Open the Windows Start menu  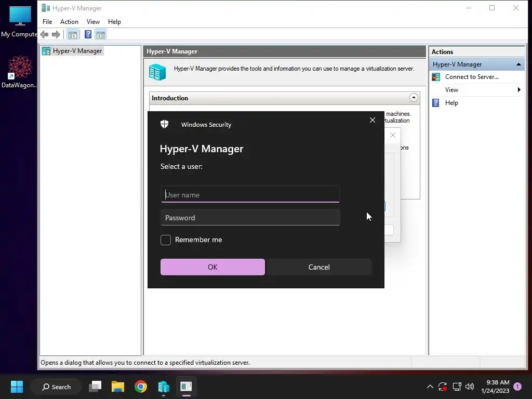[x=17, y=387]
